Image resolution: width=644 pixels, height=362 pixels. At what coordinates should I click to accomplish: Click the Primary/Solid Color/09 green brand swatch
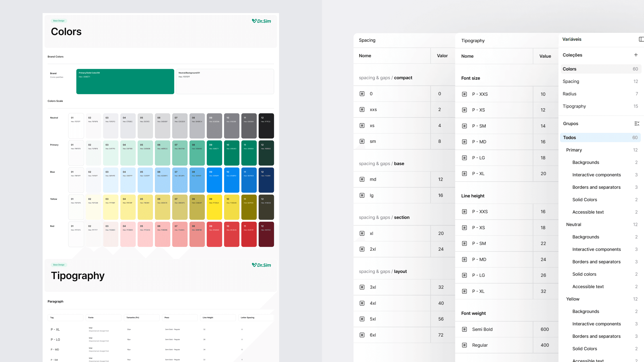coord(125,81)
